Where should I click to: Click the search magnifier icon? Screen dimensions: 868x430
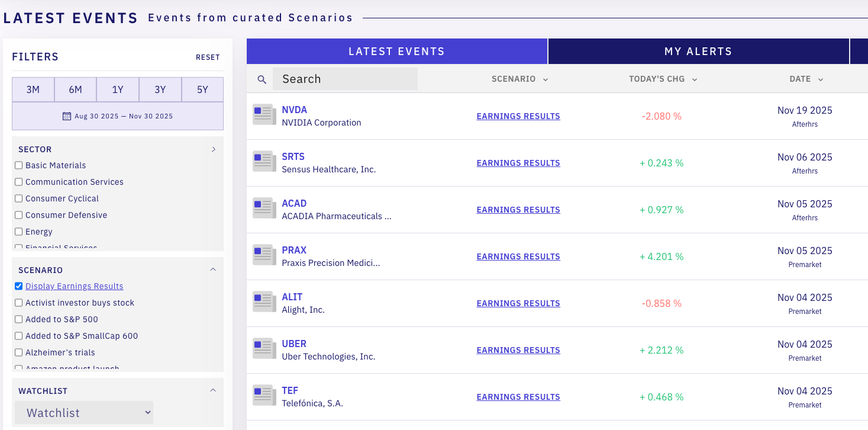click(x=262, y=79)
